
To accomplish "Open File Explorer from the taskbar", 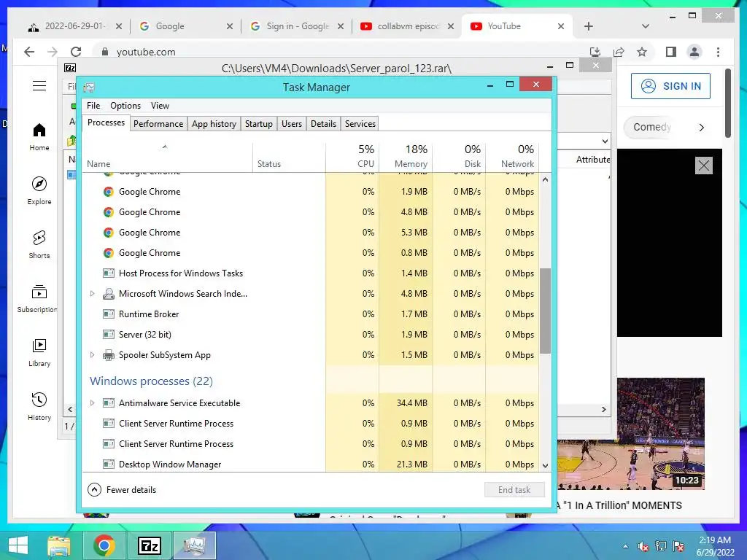I will pos(58,545).
